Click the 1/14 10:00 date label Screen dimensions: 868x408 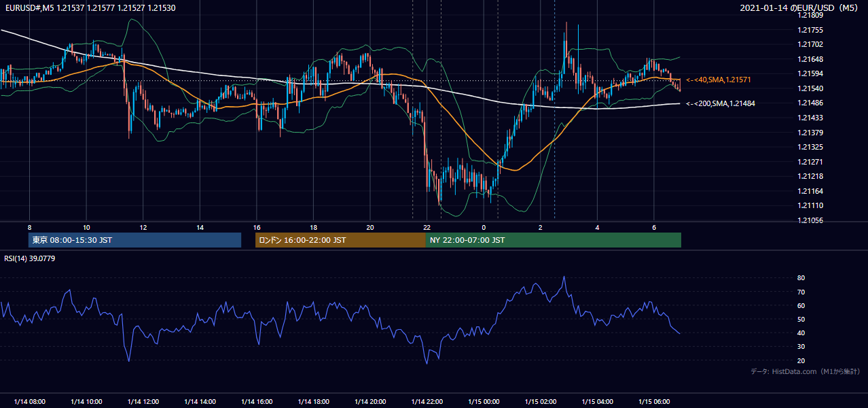point(86,401)
